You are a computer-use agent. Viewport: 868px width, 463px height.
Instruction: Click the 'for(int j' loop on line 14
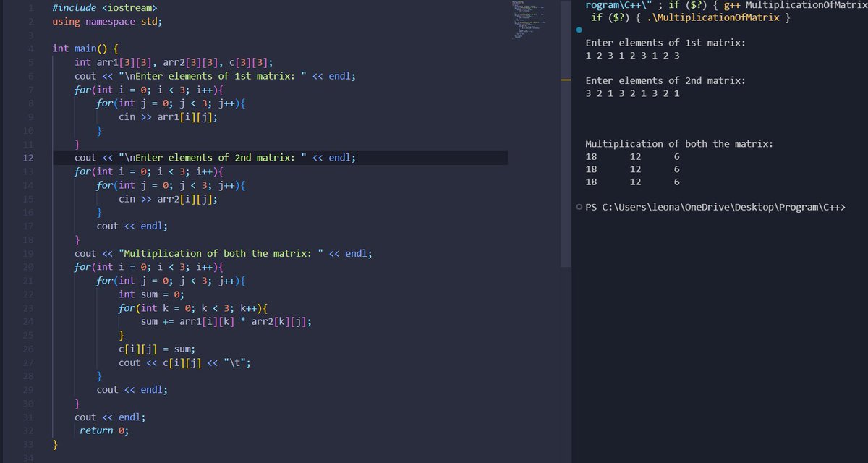coord(171,185)
